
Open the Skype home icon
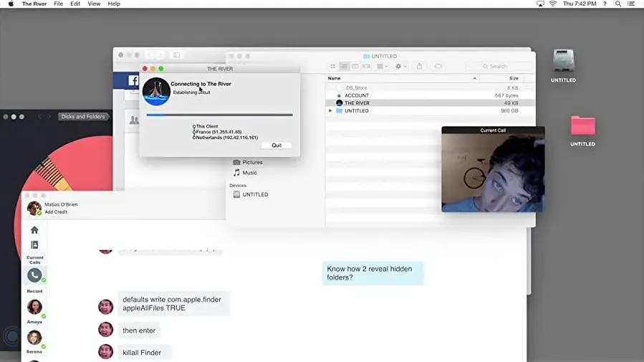point(34,230)
